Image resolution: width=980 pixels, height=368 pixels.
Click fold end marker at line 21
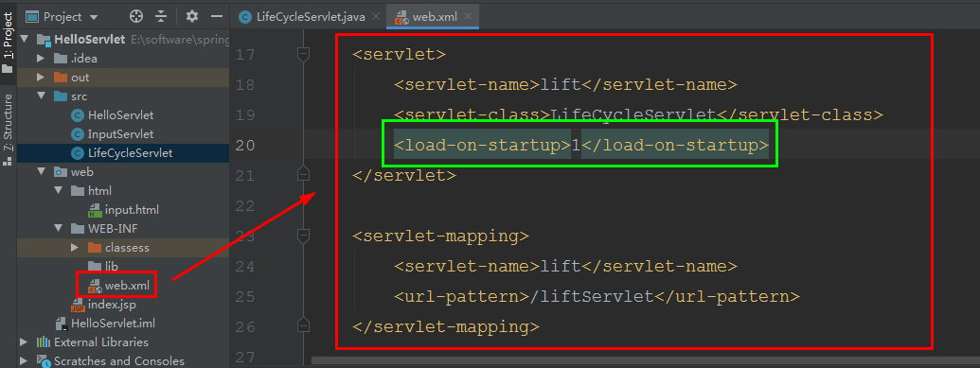coord(303,174)
